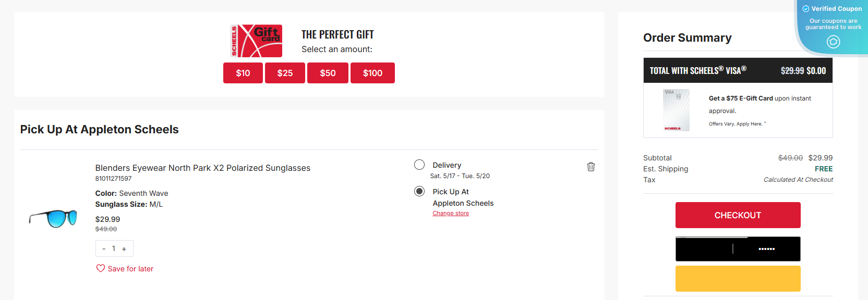Choose the $10 gift card amount
The height and width of the screenshot is (300, 868).
(x=243, y=73)
